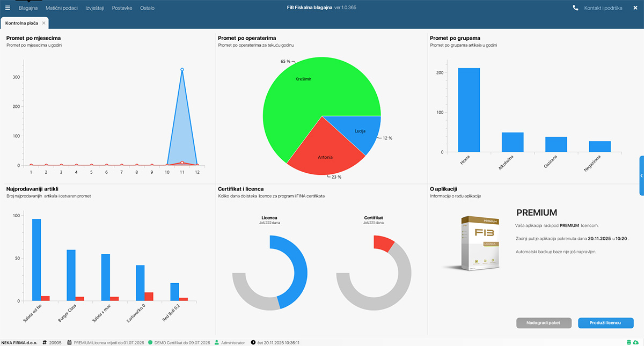Open Kontakt i podrška link
The image size is (644, 346).
click(x=604, y=8)
